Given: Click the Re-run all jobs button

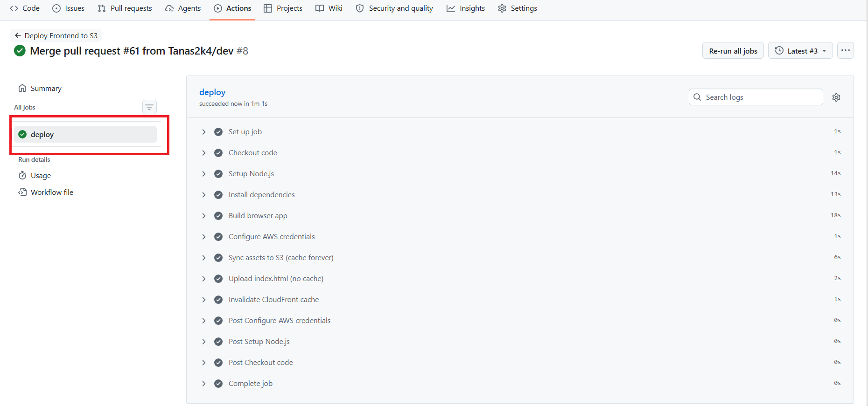Looking at the screenshot, I should coord(733,51).
